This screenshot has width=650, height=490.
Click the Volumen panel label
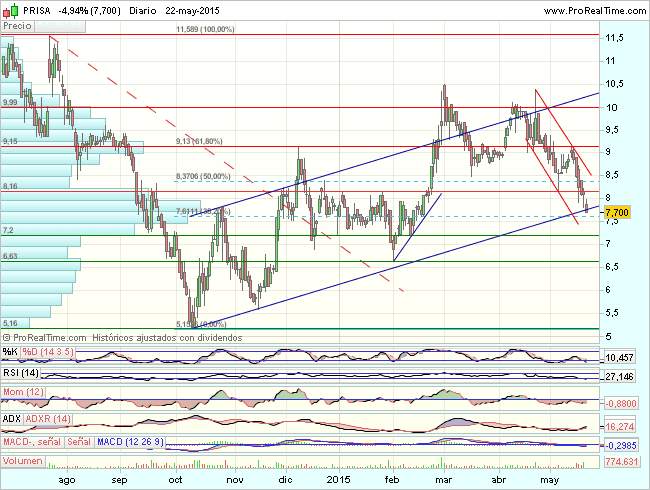23,461
